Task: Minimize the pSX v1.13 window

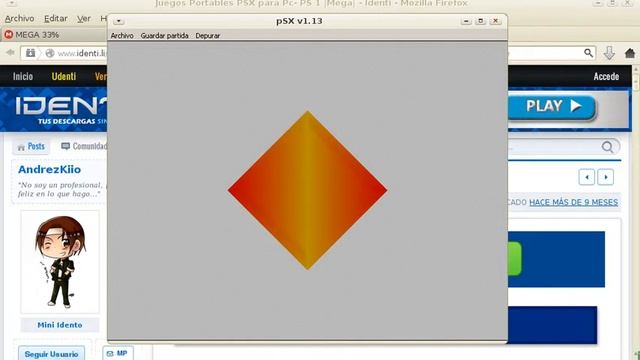Action: click(466, 21)
